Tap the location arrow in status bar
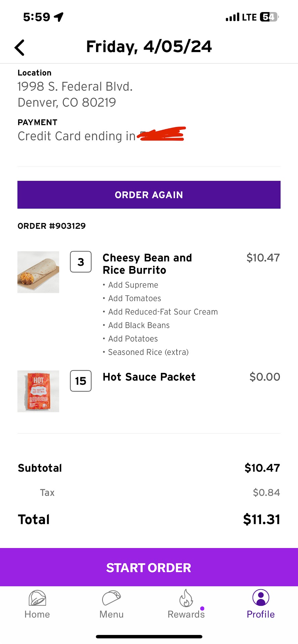298x644 pixels. click(59, 17)
